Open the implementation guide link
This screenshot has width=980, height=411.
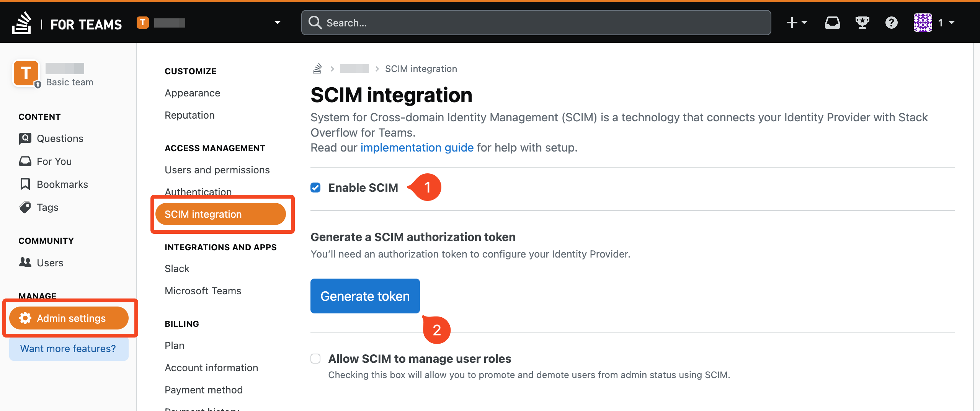pyautogui.click(x=417, y=147)
